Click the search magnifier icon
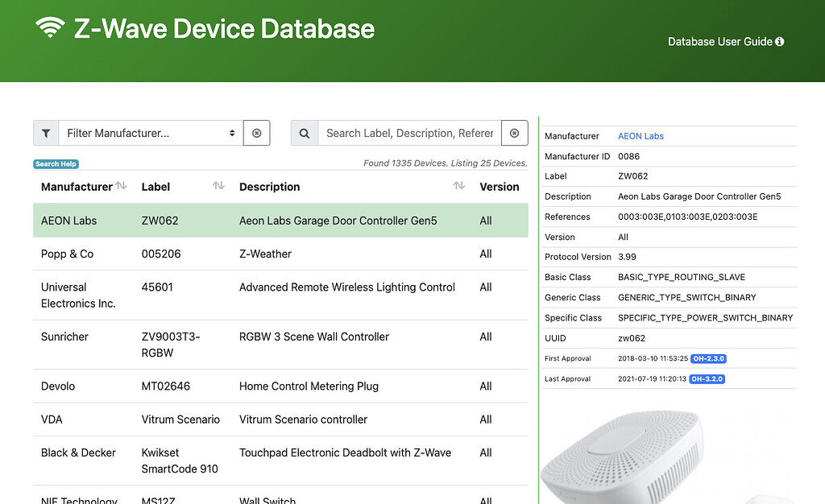The image size is (825, 504). point(305,133)
